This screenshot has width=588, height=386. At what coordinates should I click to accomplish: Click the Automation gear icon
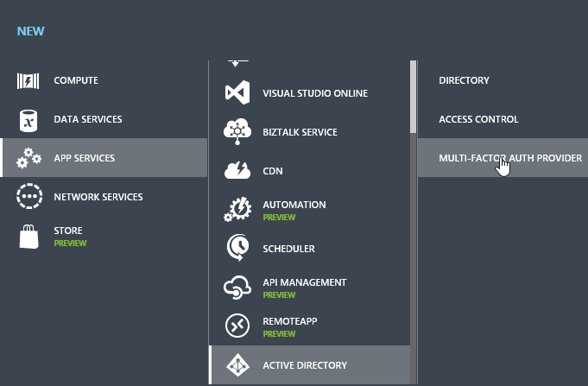coord(237,210)
